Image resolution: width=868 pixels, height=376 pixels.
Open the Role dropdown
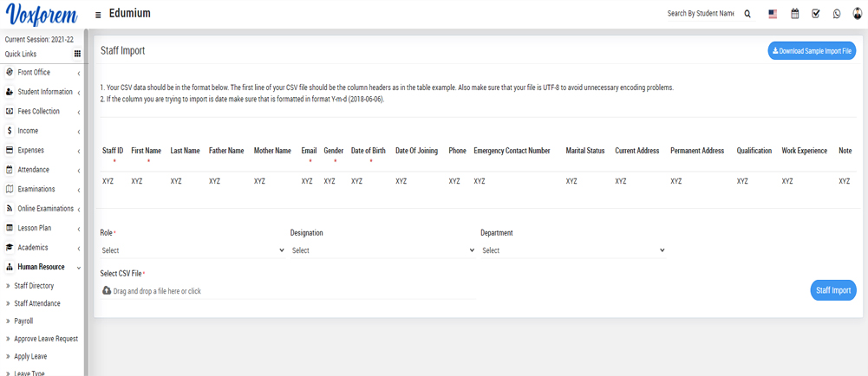click(193, 250)
